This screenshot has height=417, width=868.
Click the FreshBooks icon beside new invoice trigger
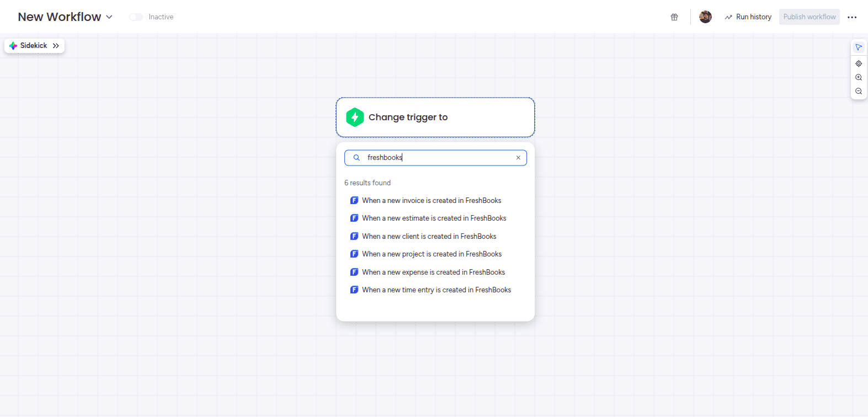point(354,200)
